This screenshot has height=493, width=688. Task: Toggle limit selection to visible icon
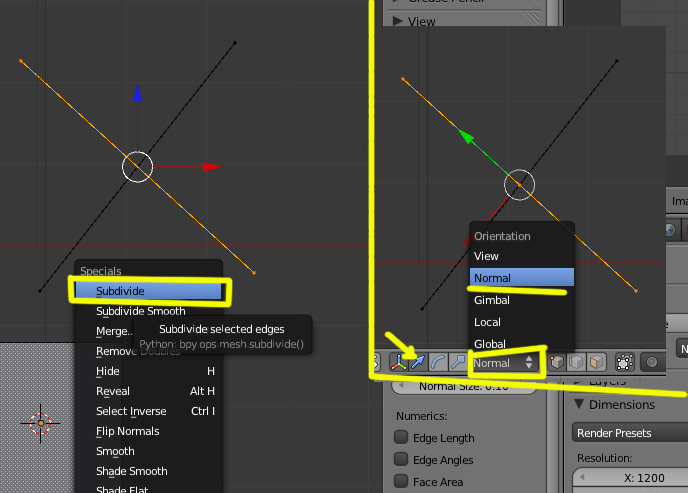pos(625,362)
